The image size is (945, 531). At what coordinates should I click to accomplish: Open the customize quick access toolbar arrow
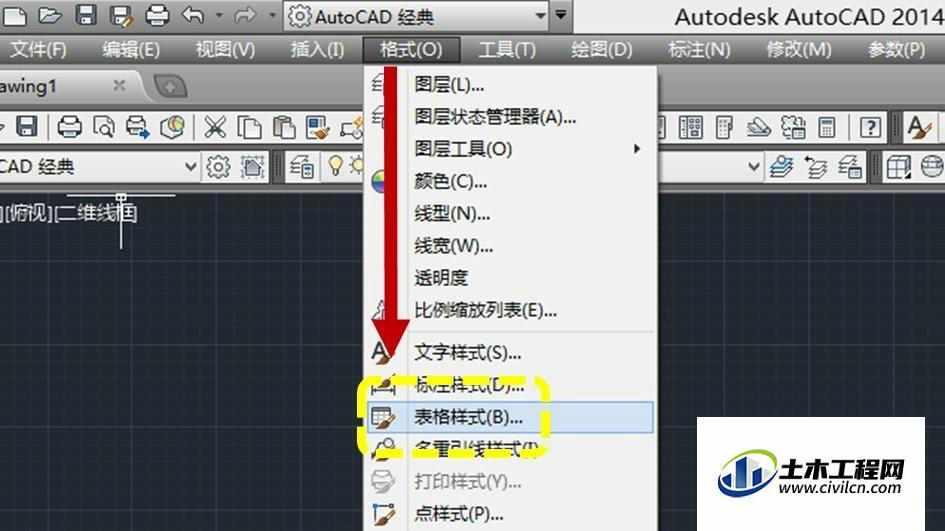[x=561, y=15]
